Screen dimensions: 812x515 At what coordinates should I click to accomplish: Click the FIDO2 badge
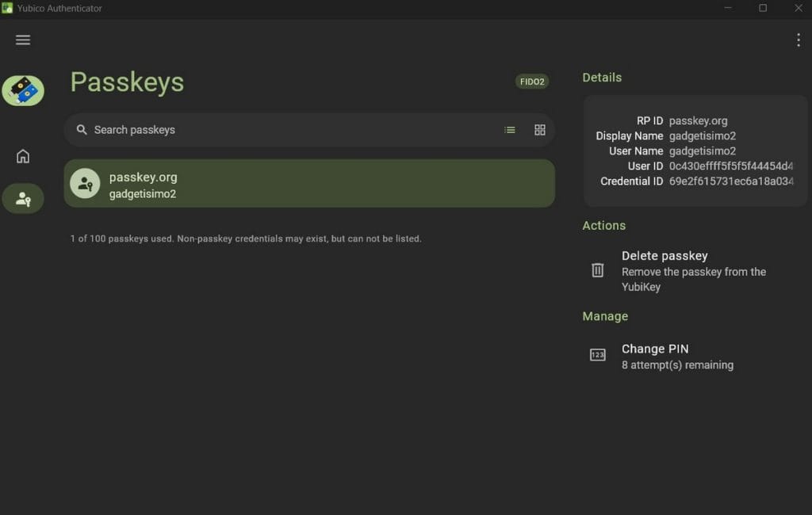point(532,82)
